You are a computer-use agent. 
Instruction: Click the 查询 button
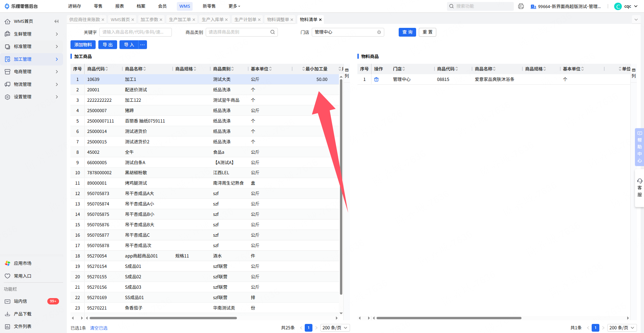click(407, 32)
